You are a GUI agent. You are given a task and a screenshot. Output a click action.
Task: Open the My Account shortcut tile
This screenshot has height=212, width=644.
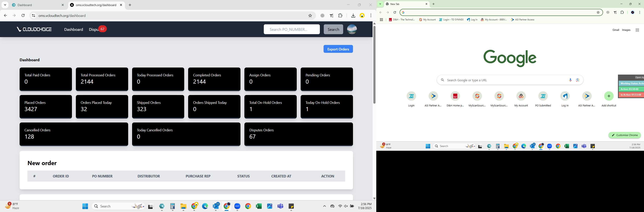pyautogui.click(x=521, y=99)
